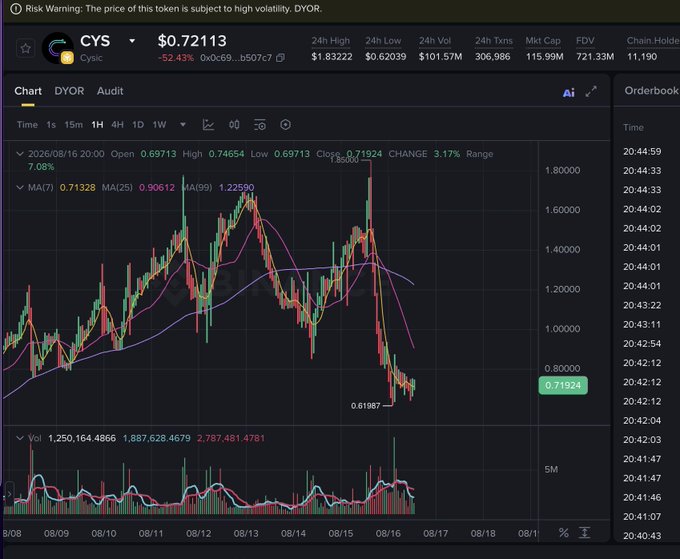Click the 24h High label

(330, 41)
